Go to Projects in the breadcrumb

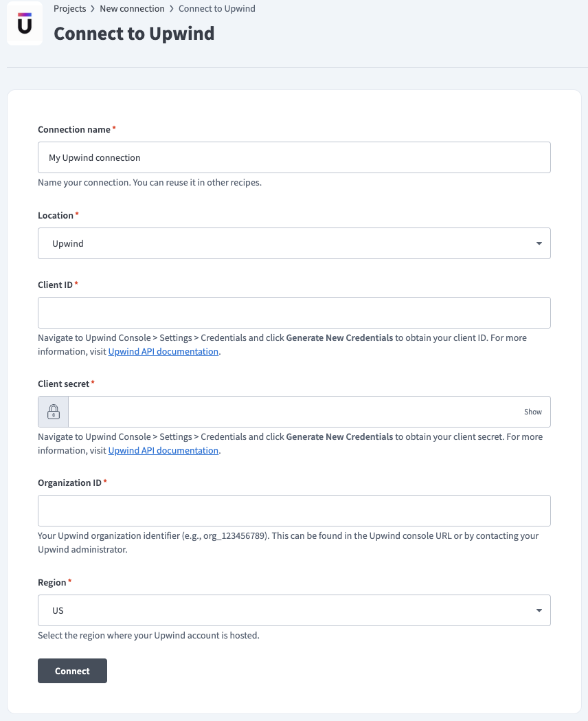(x=70, y=9)
